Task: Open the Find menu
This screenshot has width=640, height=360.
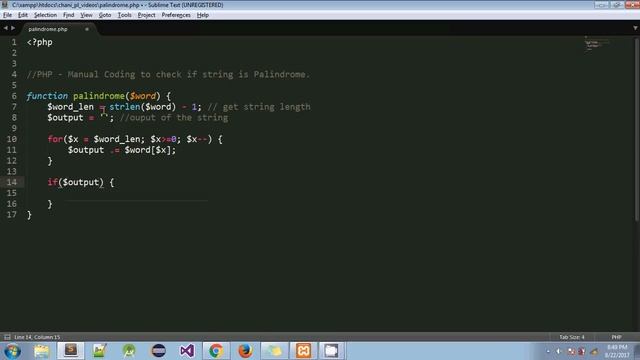Action: 68,15
